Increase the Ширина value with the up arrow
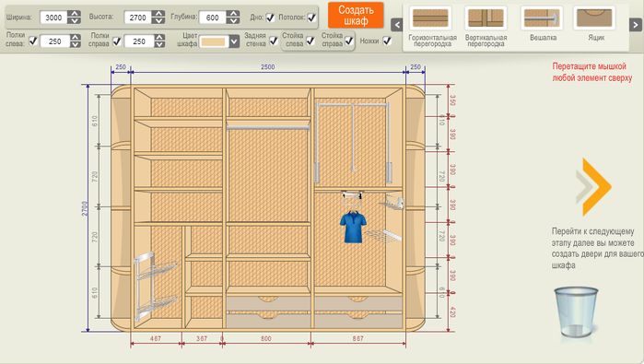644x364 pixels. pyautogui.click(x=75, y=14)
